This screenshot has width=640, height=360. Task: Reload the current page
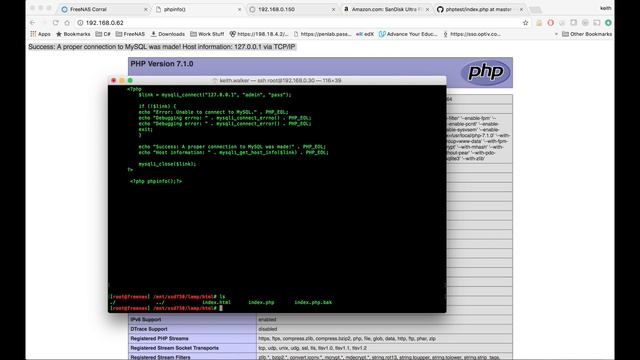56,23
